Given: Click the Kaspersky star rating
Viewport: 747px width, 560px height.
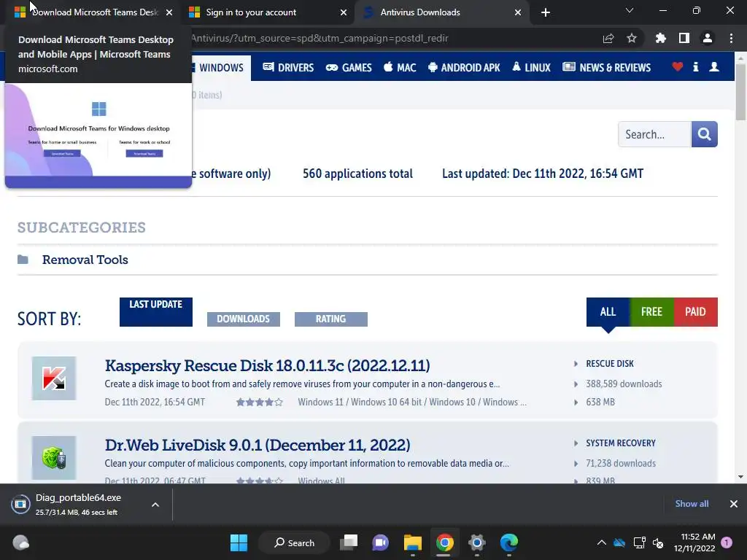Looking at the screenshot, I should [x=260, y=402].
